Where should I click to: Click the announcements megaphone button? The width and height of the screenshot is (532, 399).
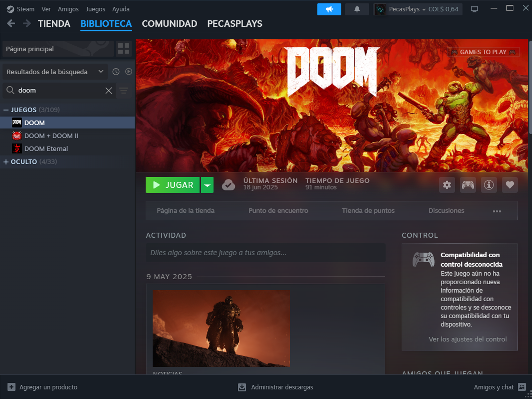point(329,9)
